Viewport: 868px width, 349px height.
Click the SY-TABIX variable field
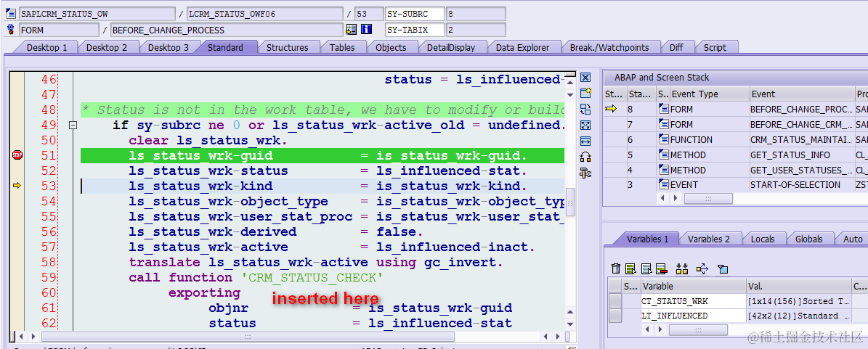tap(415, 30)
